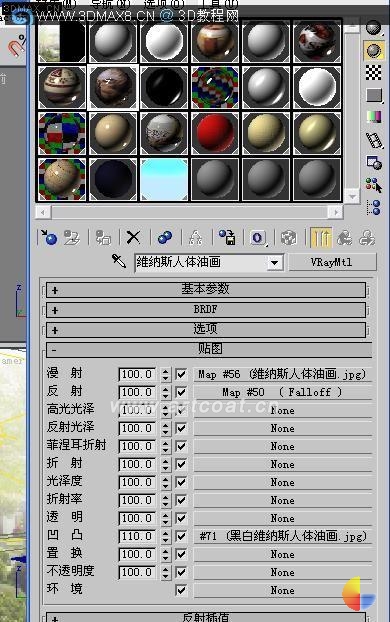Toggle the 反射 map checkbox
This screenshot has height=622, width=390.
[x=181, y=392]
